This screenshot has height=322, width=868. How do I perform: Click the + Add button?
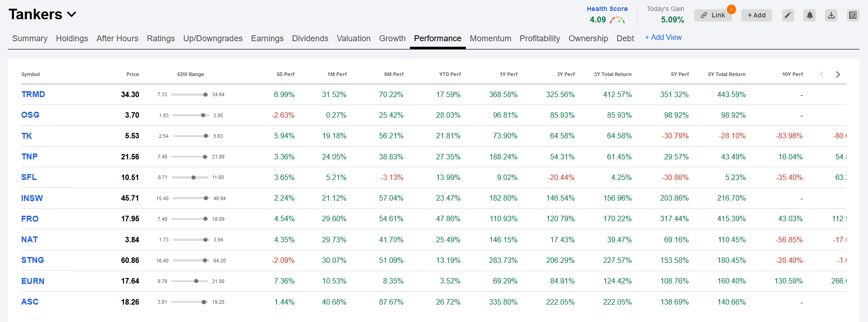(757, 15)
